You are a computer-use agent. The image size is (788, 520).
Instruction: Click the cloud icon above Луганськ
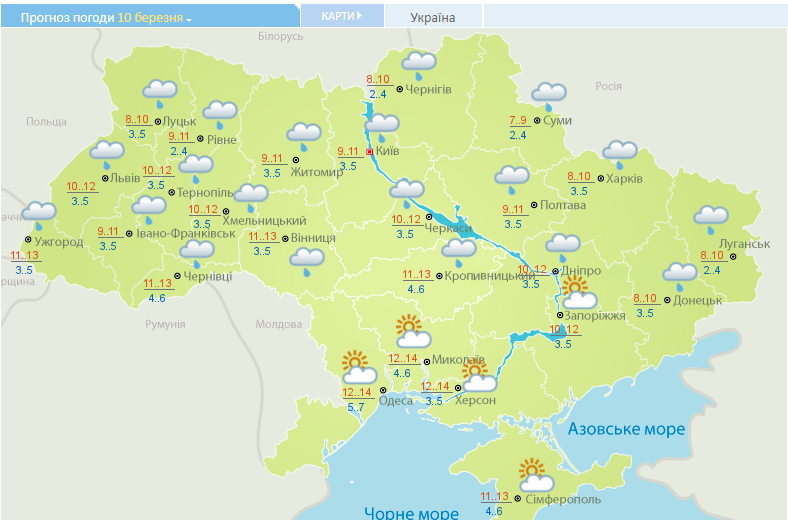(x=711, y=217)
